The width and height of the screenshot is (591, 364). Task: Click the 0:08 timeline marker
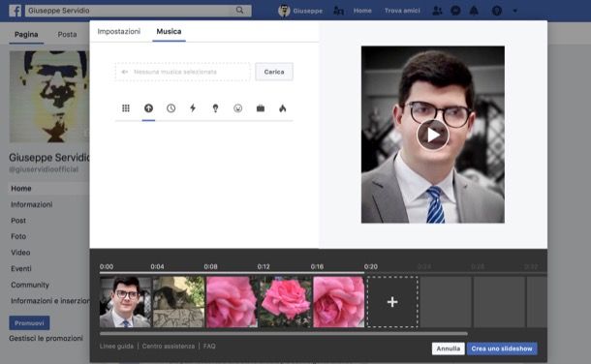click(210, 266)
